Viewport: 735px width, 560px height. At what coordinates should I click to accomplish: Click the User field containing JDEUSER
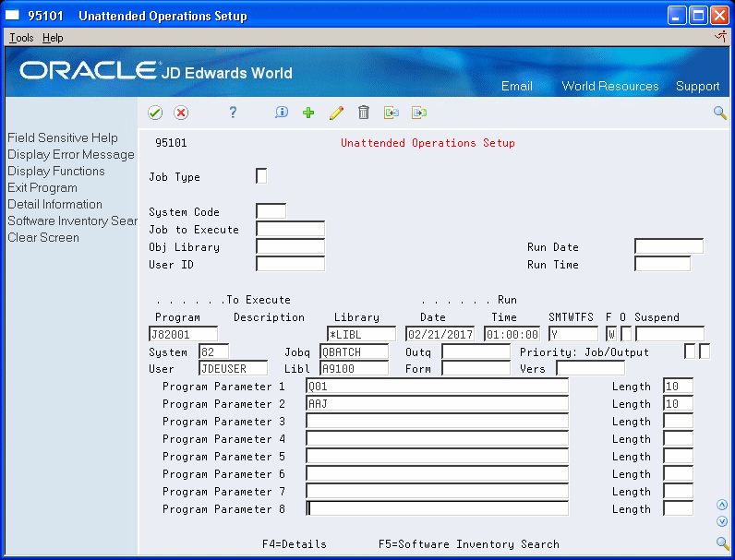pyautogui.click(x=234, y=368)
